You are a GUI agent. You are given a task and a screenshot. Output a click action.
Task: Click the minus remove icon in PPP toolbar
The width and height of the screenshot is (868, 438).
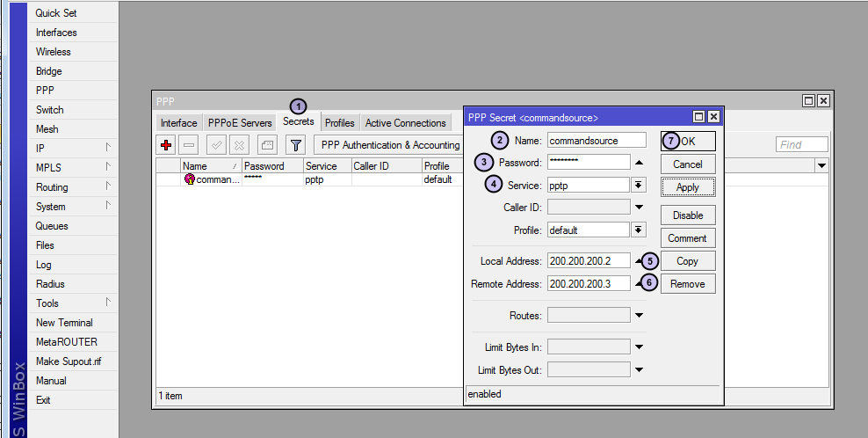point(189,145)
